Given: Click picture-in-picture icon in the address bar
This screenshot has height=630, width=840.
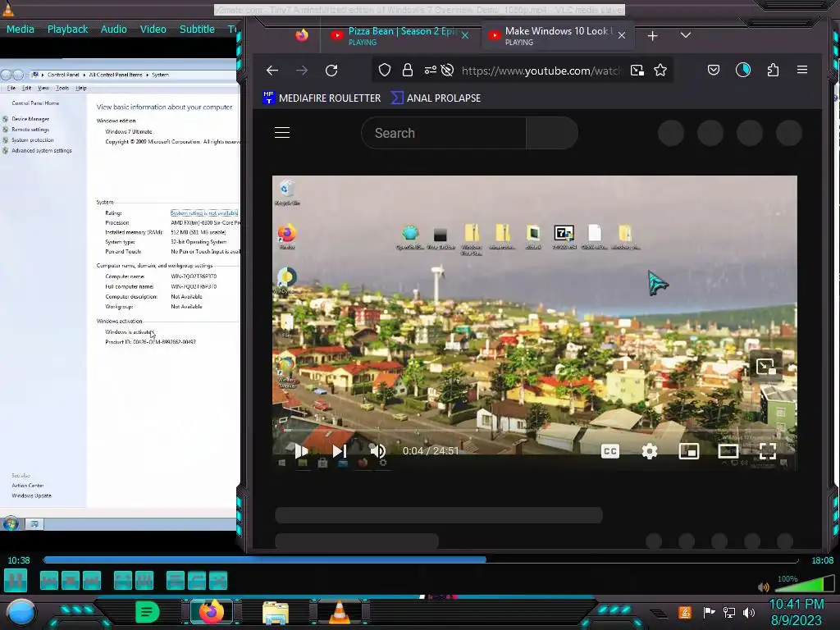Looking at the screenshot, I should click(637, 71).
